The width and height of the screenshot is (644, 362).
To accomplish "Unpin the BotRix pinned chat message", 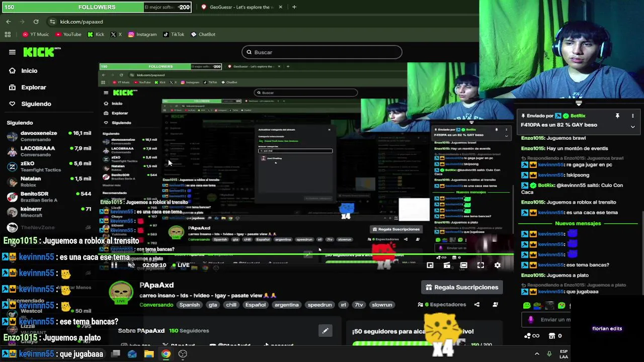I will (x=617, y=116).
